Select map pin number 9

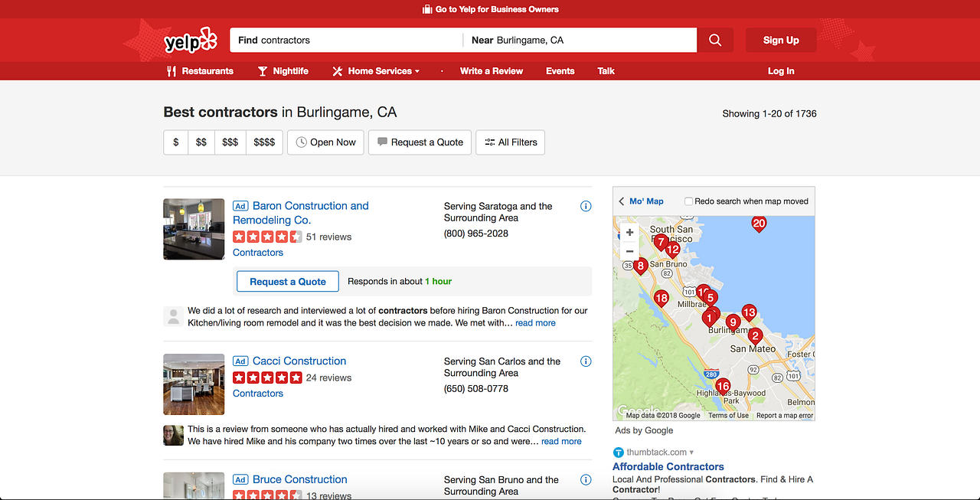[733, 322]
